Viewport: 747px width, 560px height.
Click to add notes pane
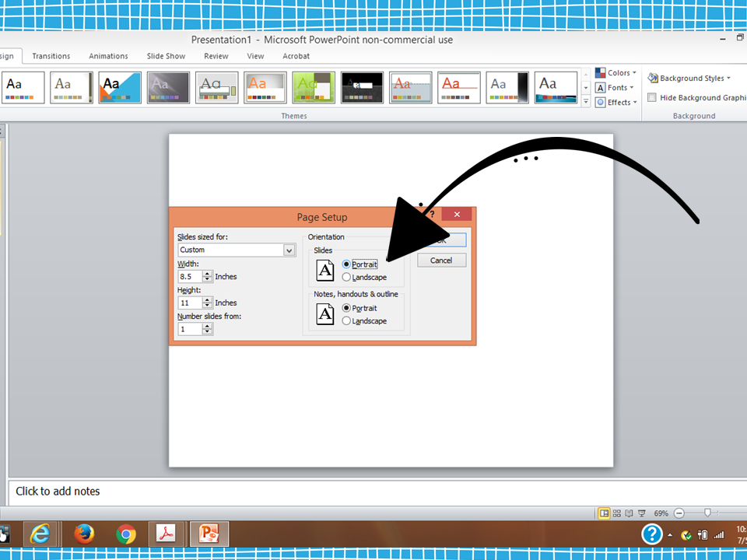pos(377,492)
